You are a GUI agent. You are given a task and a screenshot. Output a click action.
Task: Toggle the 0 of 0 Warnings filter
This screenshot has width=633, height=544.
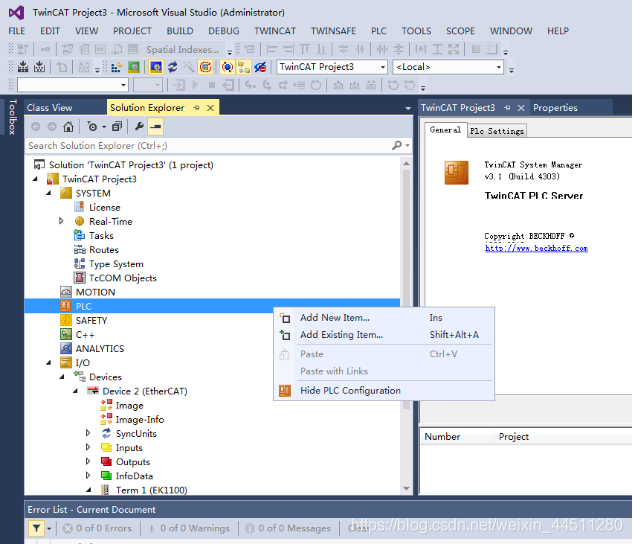click(189, 528)
